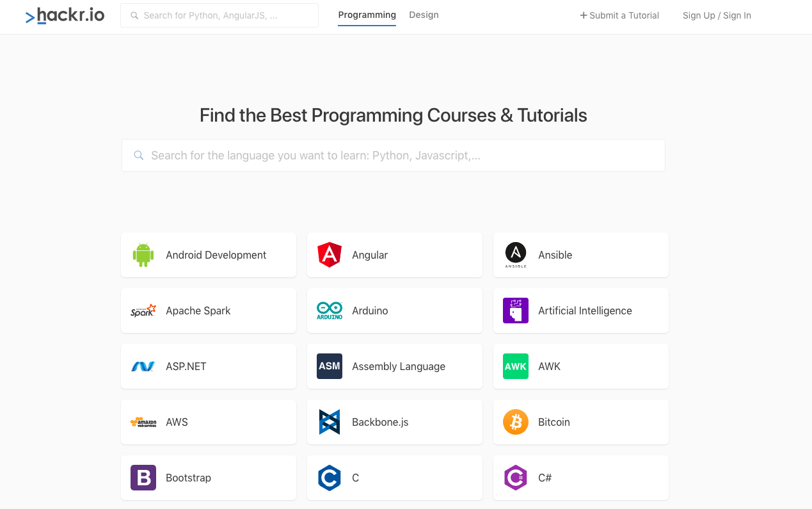Open the Sign Up / Sign In page

click(x=717, y=15)
